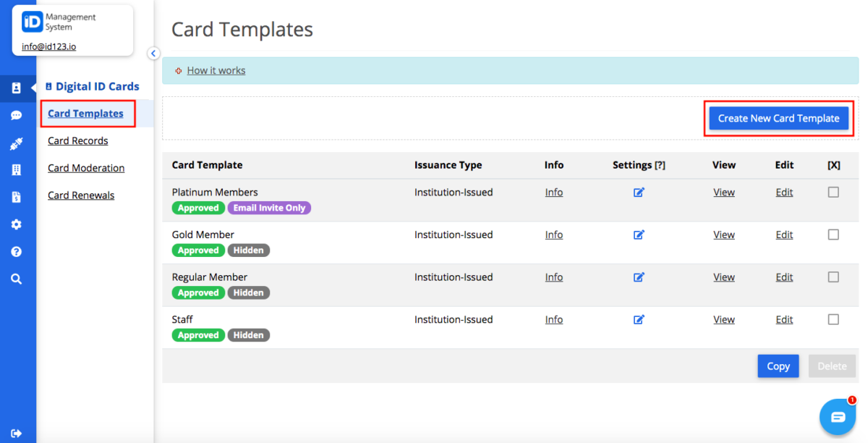The width and height of the screenshot is (868, 443).
Task: Select the Digital ID Cards sidebar icon
Action: coord(18,88)
